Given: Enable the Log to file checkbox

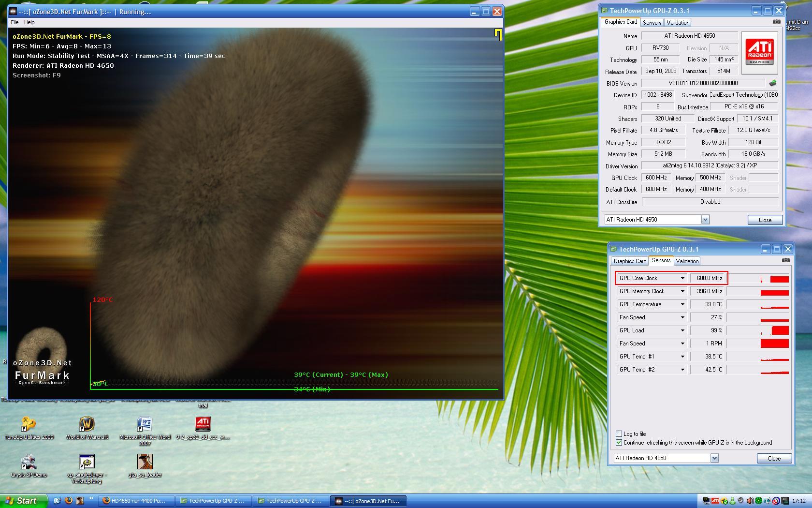Looking at the screenshot, I should [x=619, y=434].
